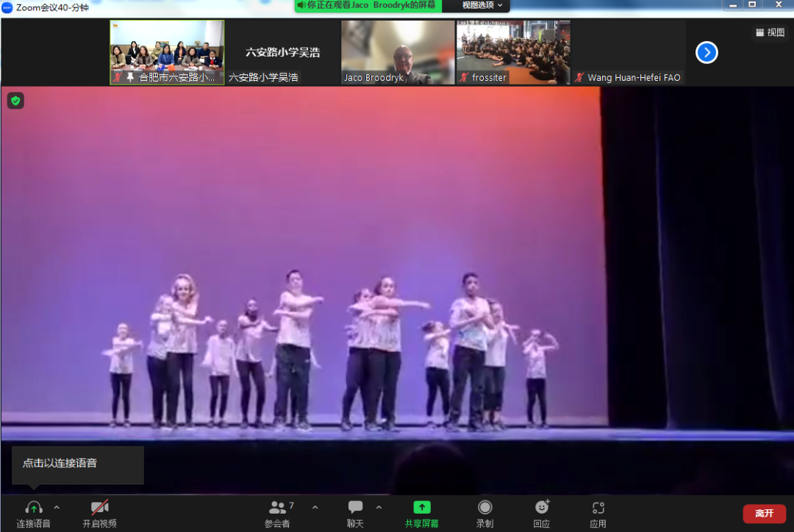Close the Zoom meeting window
This screenshot has width=794, height=532.
pyautogui.click(x=779, y=5)
